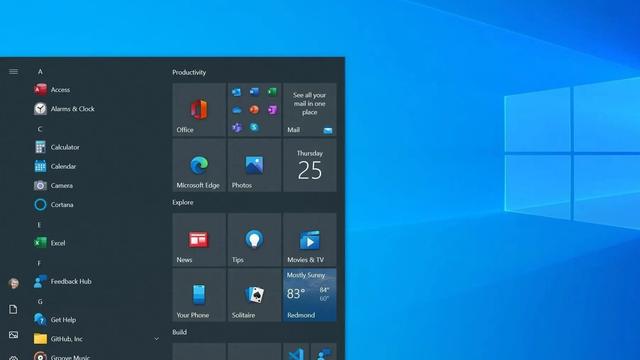Open Pictures from the Start rail

click(13, 335)
